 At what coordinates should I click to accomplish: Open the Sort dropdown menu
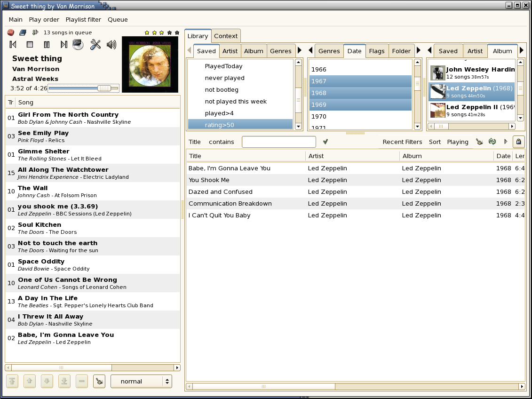[x=435, y=142]
